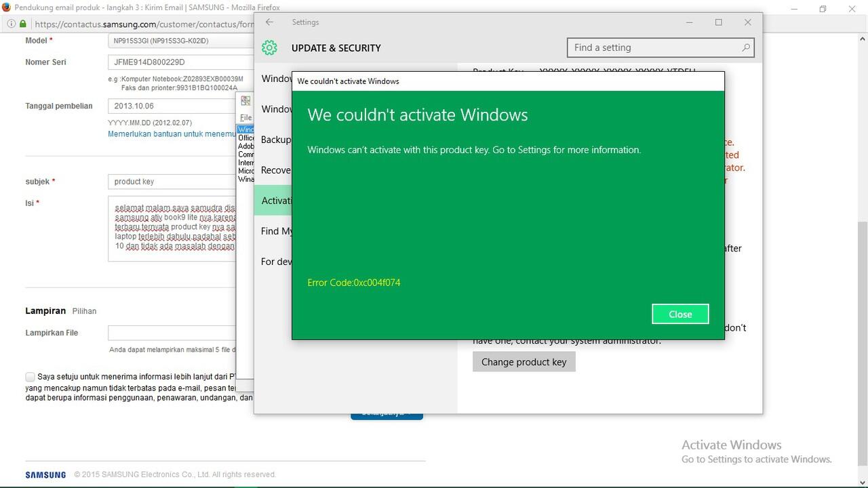
Task: Minimize the Settings window
Action: (690, 22)
